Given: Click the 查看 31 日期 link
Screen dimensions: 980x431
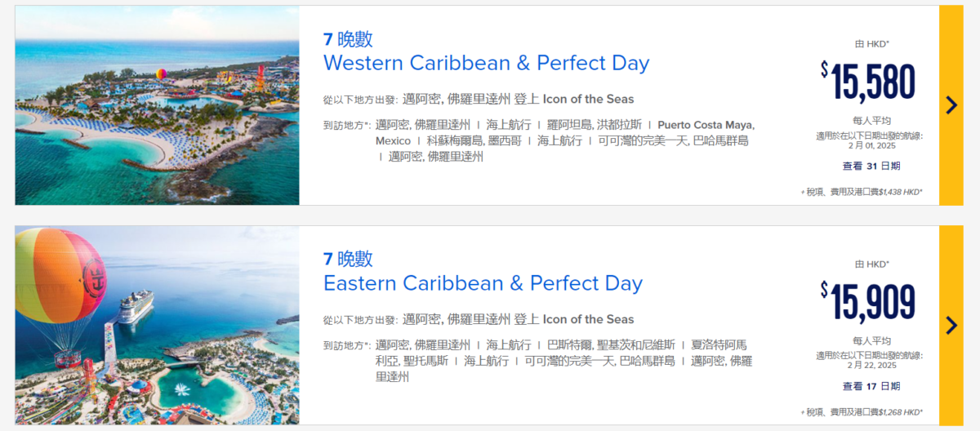Looking at the screenshot, I should click(871, 166).
